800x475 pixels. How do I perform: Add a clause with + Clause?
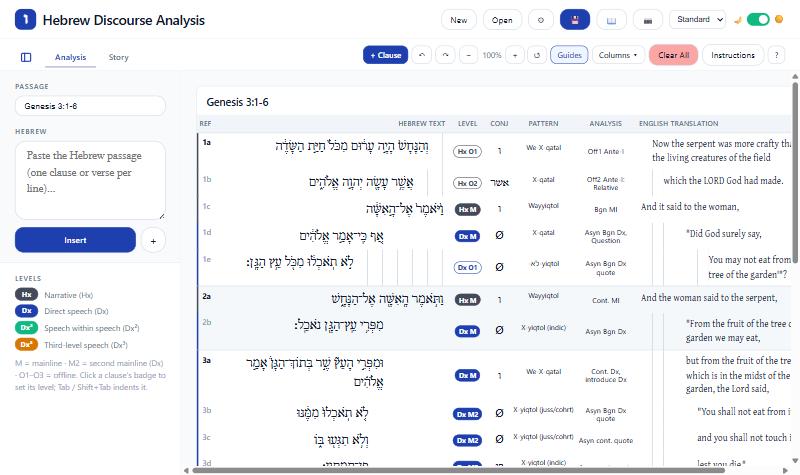coord(386,55)
